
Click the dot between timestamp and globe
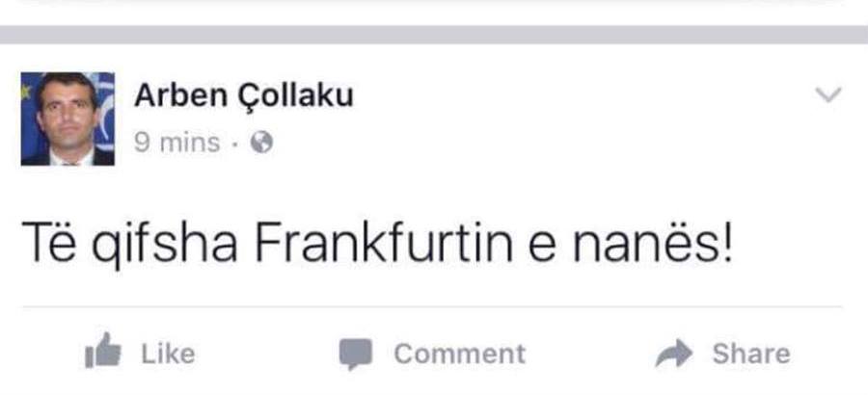pos(236,144)
